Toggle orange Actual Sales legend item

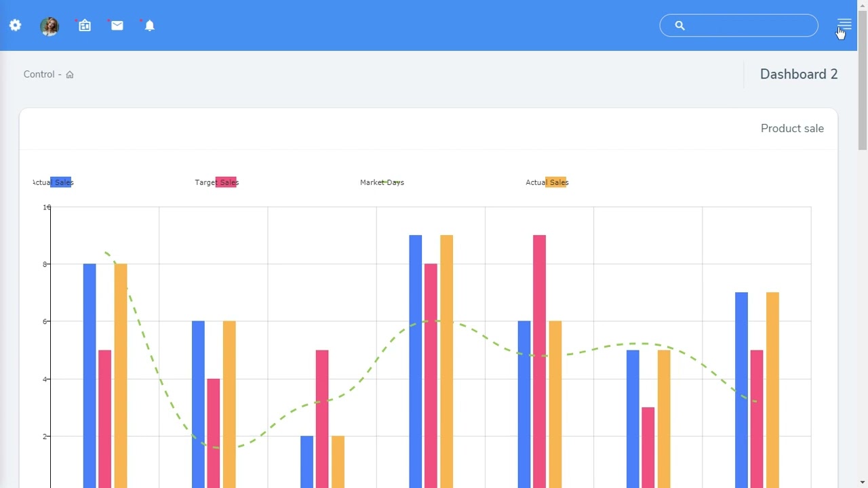pyautogui.click(x=547, y=182)
